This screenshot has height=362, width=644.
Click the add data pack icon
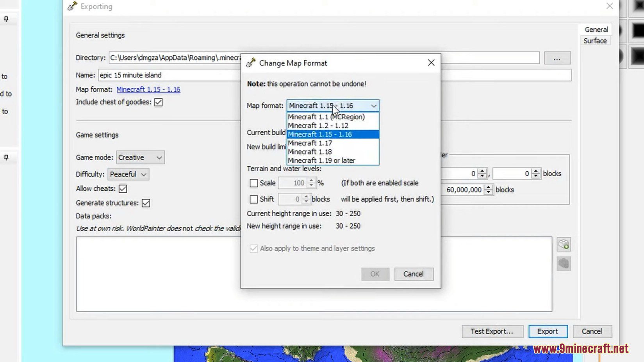564,245
